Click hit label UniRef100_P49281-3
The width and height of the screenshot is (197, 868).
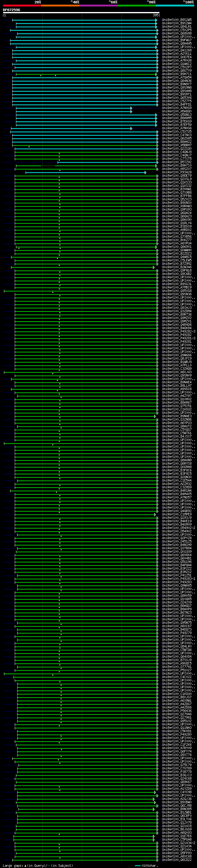coord(179,338)
